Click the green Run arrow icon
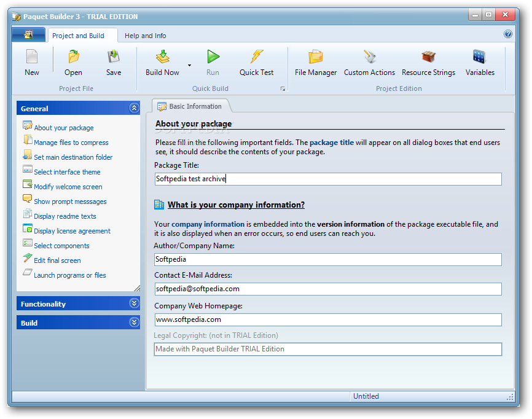The height and width of the screenshot is (419, 532). (213, 57)
